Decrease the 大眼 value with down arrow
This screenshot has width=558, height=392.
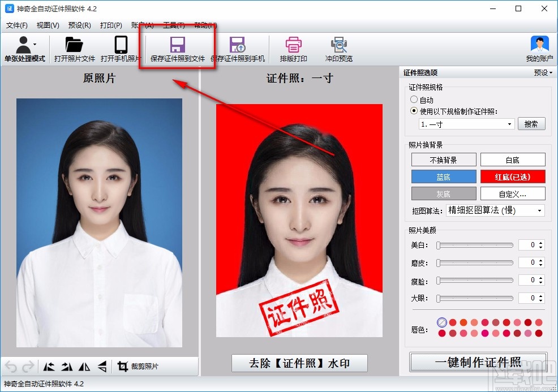coord(540,300)
